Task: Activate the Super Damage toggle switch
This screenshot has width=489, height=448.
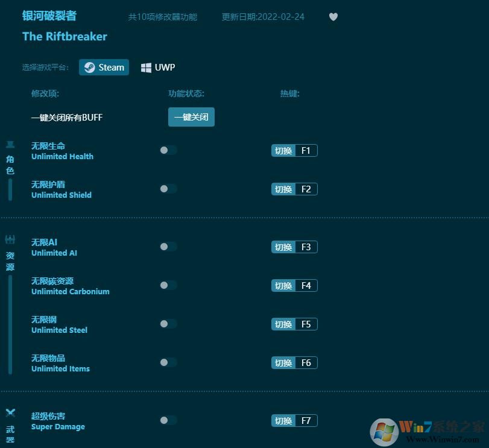Action: pos(168,420)
